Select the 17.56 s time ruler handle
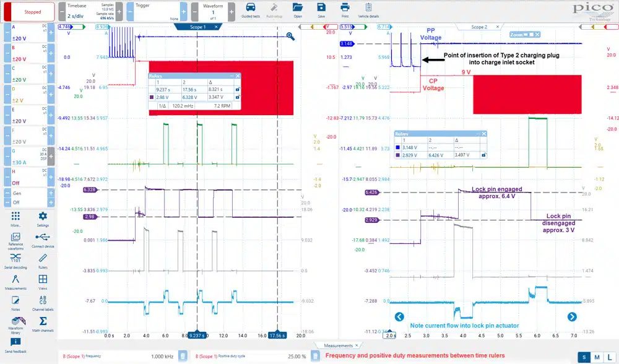The width and height of the screenshot is (619, 364). pyautogui.click(x=277, y=335)
